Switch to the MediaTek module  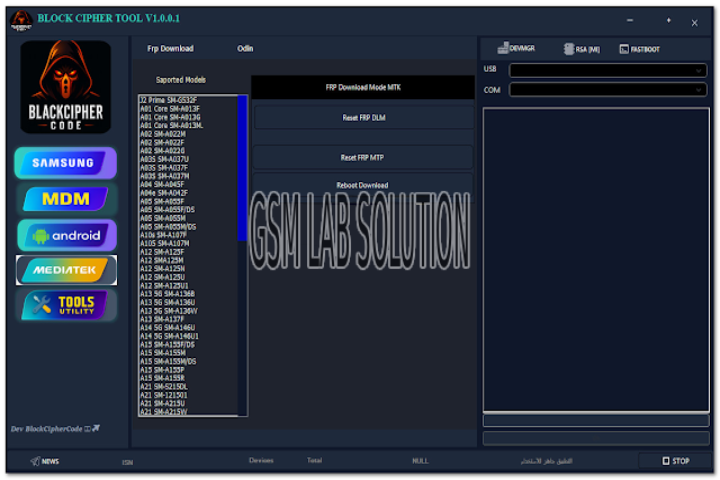tap(66, 270)
